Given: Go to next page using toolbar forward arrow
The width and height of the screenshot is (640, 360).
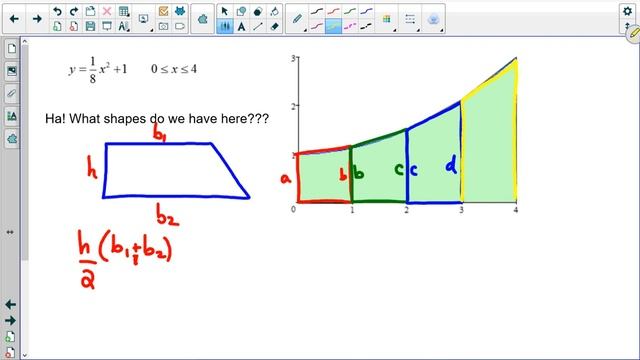Looking at the screenshot, I should tap(37, 19).
